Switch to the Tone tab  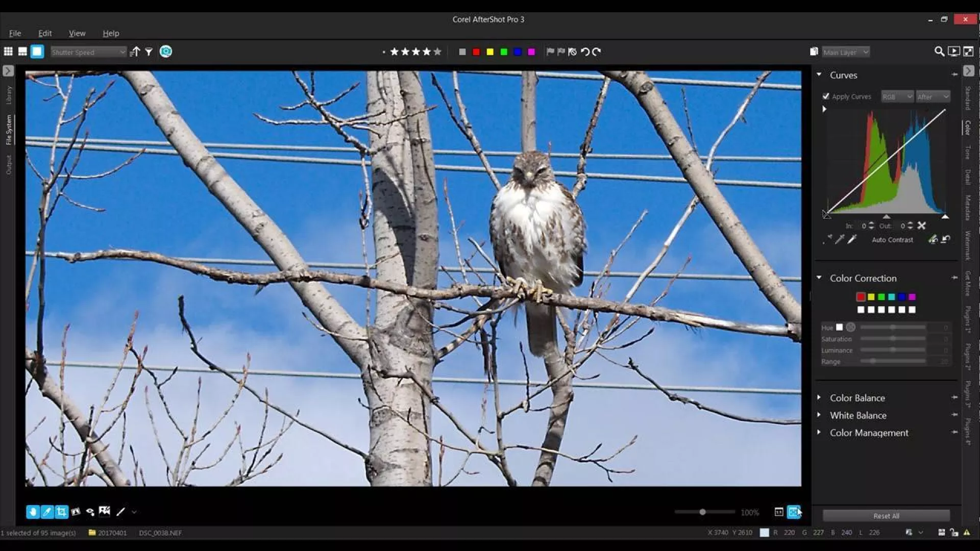[x=967, y=152]
